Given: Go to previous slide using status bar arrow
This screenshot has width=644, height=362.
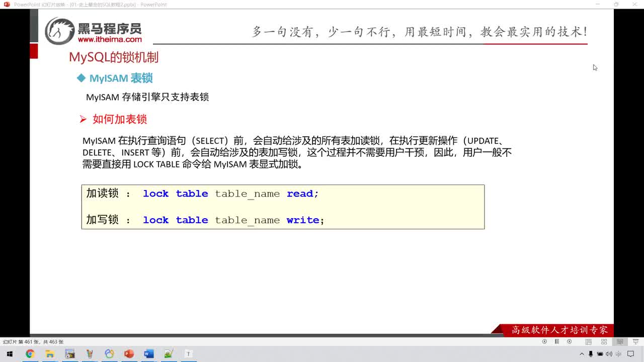Looking at the screenshot, I should [x=544, y=341].
